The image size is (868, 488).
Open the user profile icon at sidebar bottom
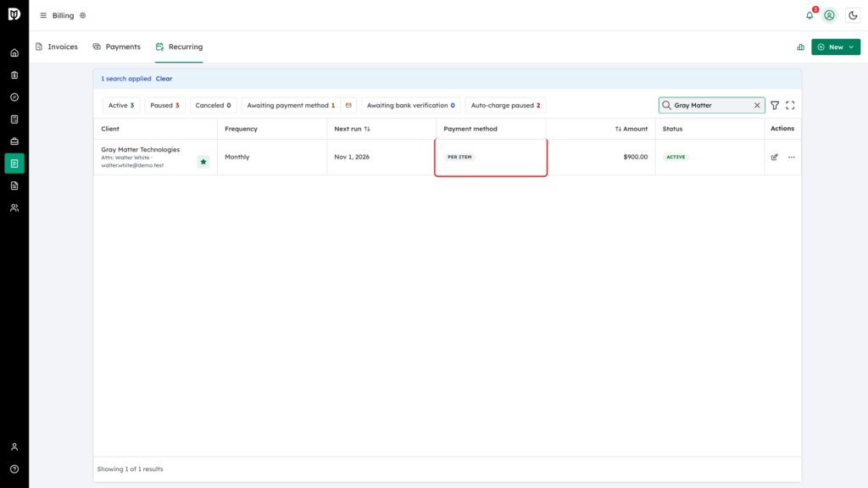coord(14,447)
